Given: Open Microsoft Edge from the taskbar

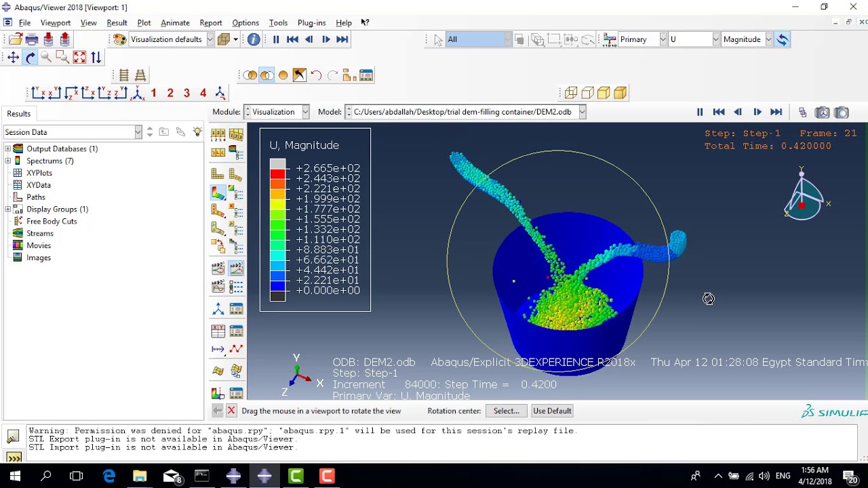Looking at the screenshot, I should [108, 476].
